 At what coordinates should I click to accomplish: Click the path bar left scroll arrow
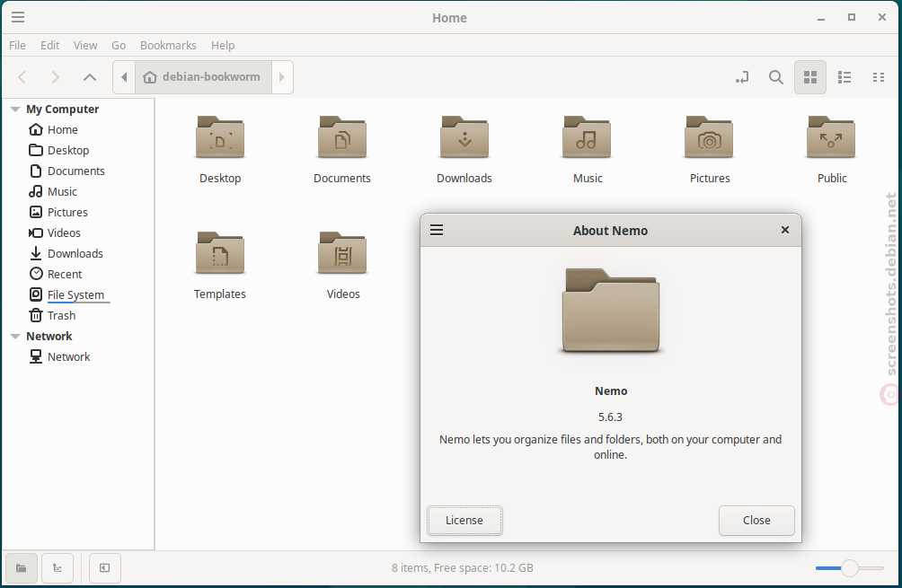(124, 77)
